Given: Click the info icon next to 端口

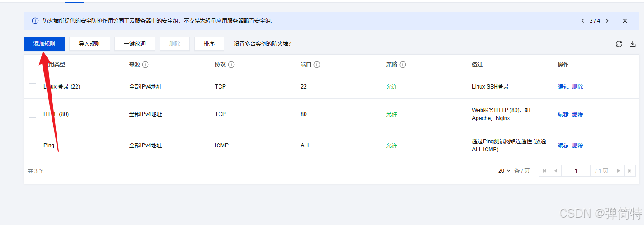Looking at the screenshot, I should tap(317, 65).
